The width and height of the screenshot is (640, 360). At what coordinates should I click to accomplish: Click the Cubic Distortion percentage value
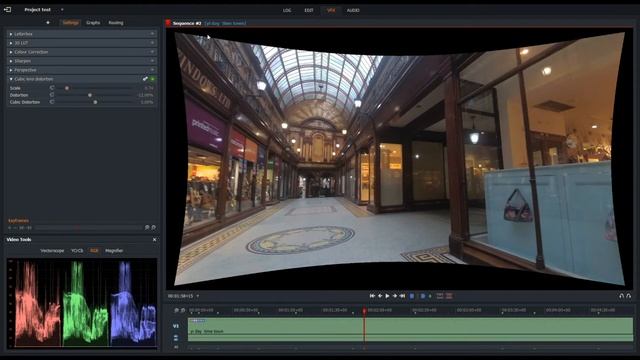tap(147, 102)
